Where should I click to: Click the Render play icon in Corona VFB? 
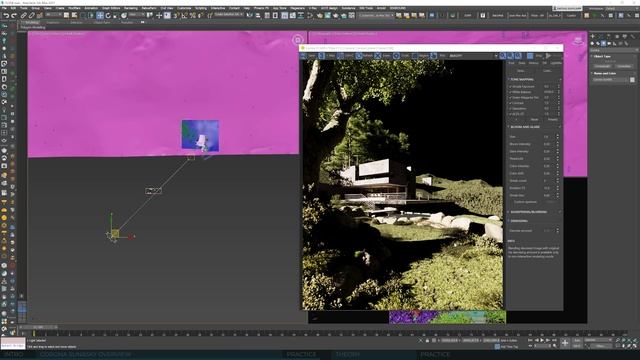548,56
